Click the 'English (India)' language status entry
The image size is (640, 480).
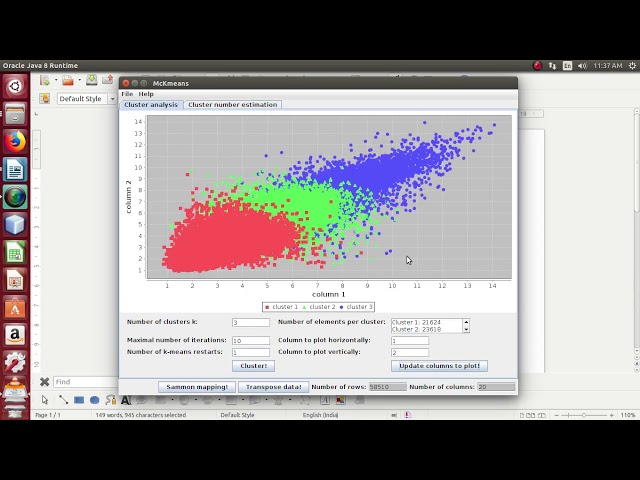click(x=320, y=415)
